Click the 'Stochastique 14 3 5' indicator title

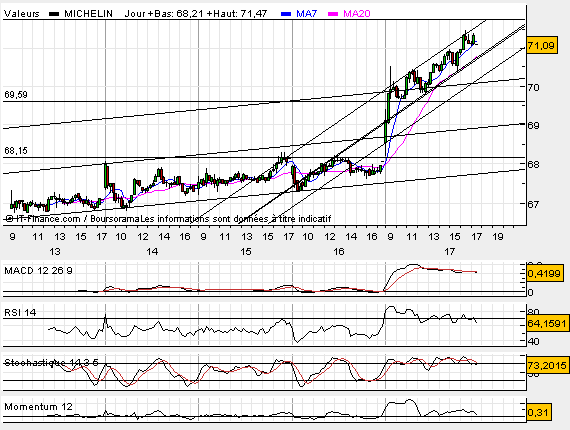click(51, 362)
